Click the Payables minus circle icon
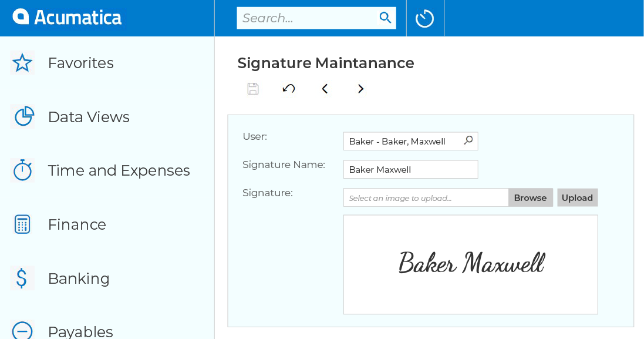This screenshot has width=644, height=339. click(x=22, y=331)
